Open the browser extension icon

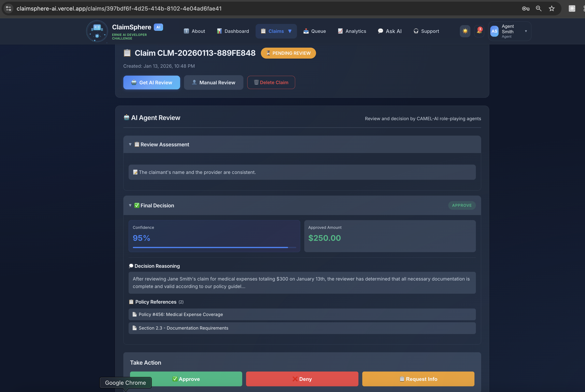(x=572, y=9)
